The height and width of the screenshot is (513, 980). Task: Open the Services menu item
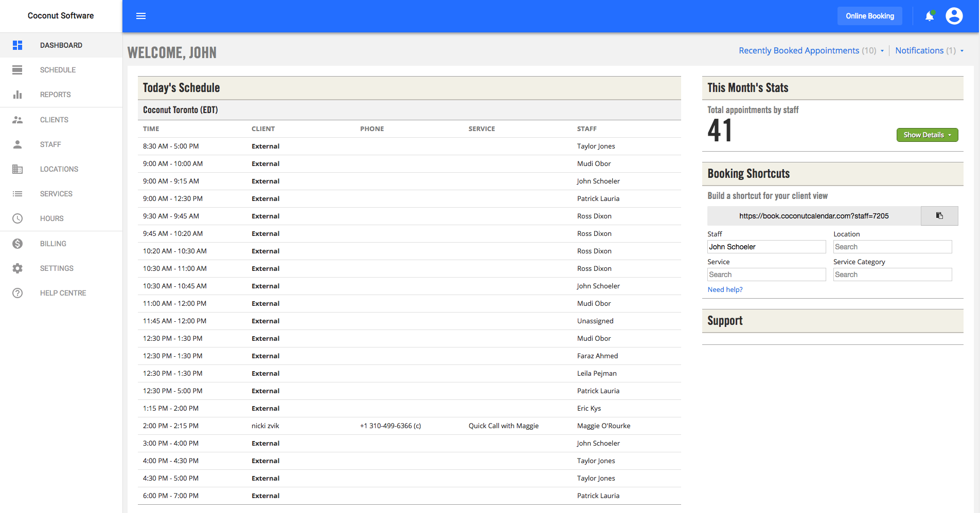[61, 194]
